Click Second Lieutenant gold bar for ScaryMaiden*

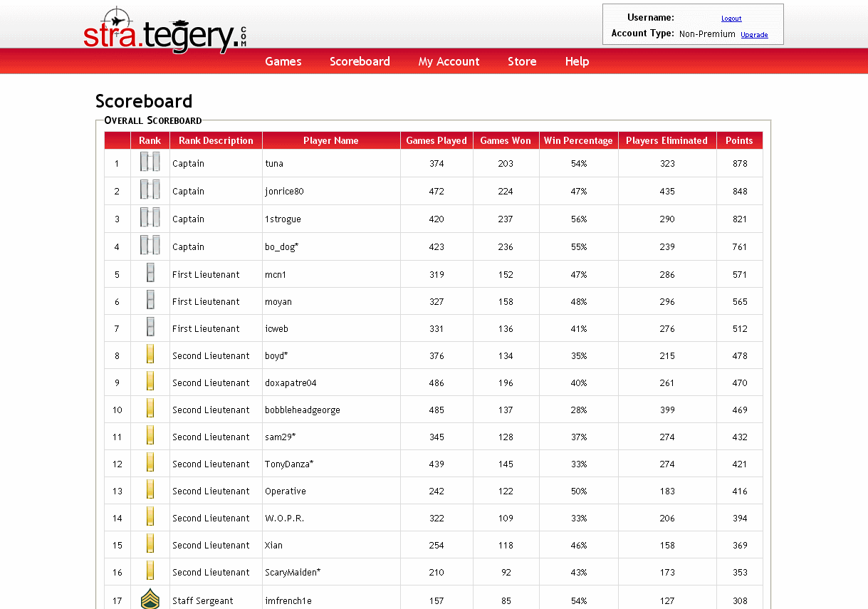click(x=150, y=571)
